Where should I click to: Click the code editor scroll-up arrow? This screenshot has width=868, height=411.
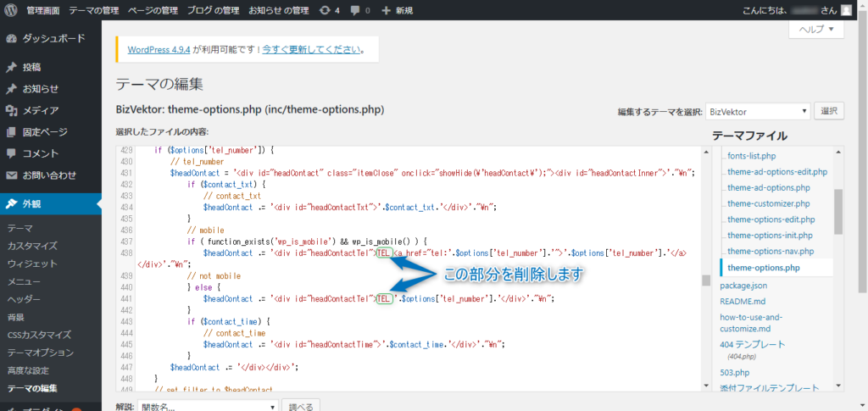[706, 152]
